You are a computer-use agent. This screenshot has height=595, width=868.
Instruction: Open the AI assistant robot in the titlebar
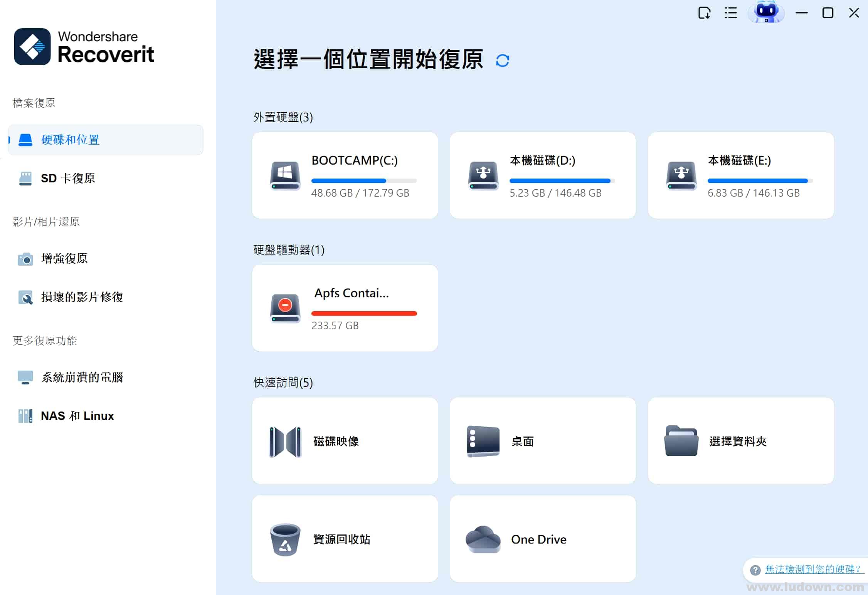(766, 13)
